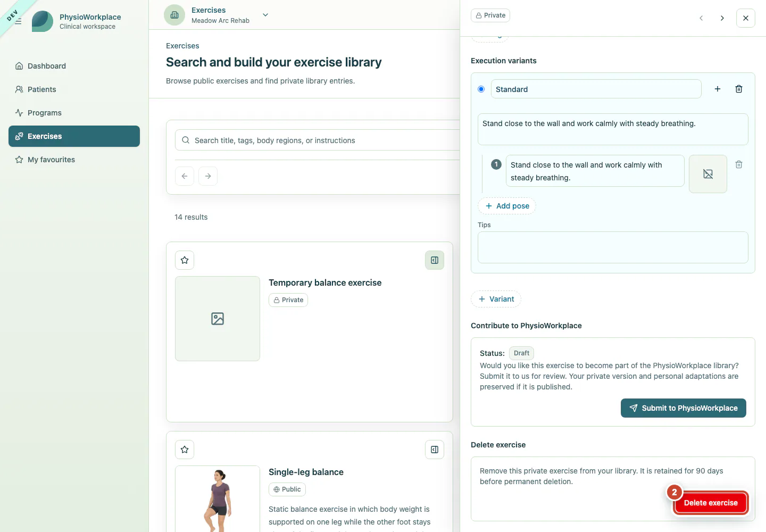The image size is (766, 532).
Task: Click the pose no-image placeholder icon
Action: 708,174
